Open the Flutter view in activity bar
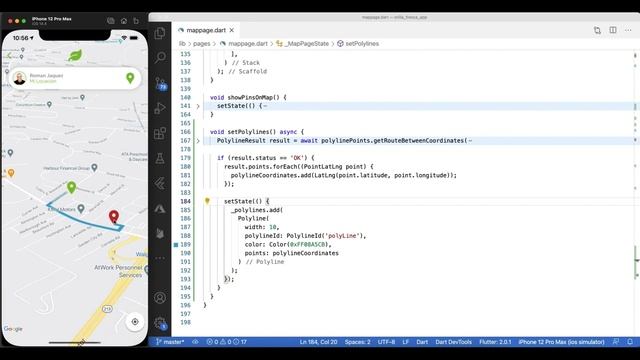This screenshot has width=640, height=360. (x=160, y=183)
